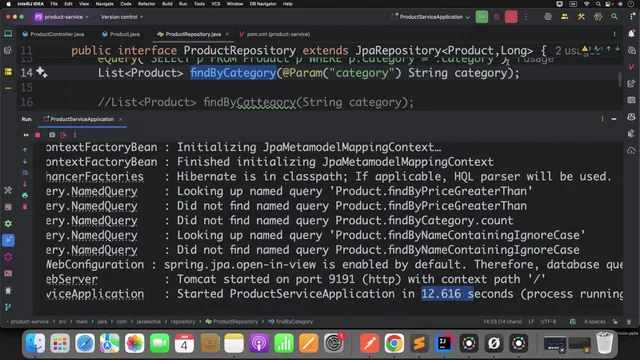
Task: Open Notifications bell in right sidebar
Action: click(631, 34)
